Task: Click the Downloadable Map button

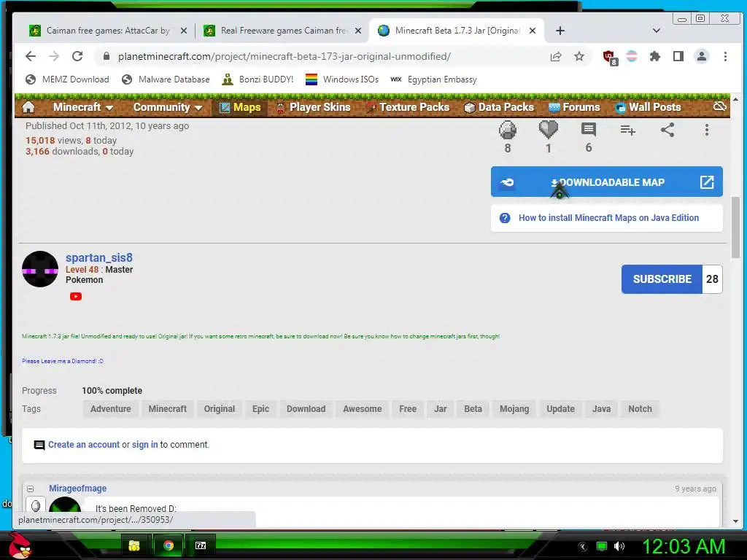Action: 606,182
